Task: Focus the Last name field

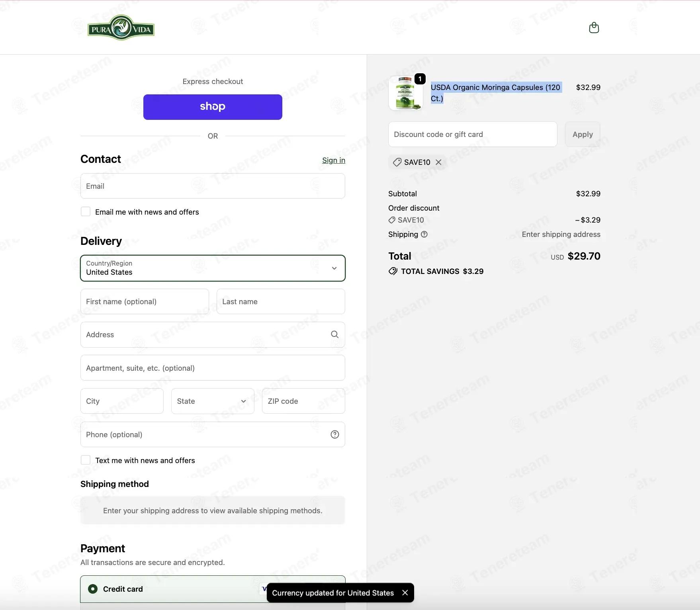Action: (281, 301)
